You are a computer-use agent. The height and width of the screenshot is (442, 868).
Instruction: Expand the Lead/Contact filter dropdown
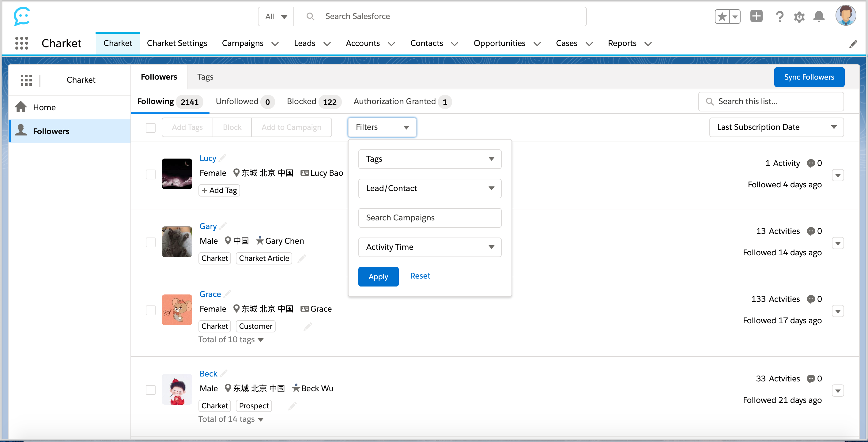pyautogui.click(x=430, y=188)
